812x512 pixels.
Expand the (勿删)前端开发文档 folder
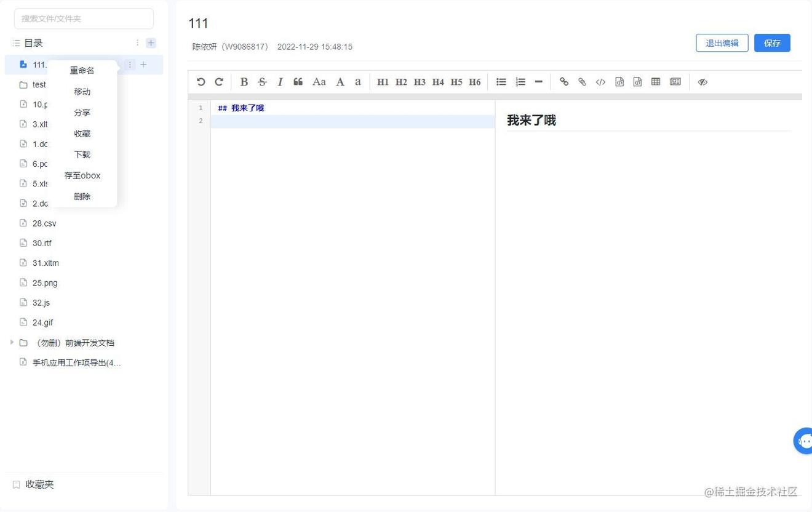point(12,342)
